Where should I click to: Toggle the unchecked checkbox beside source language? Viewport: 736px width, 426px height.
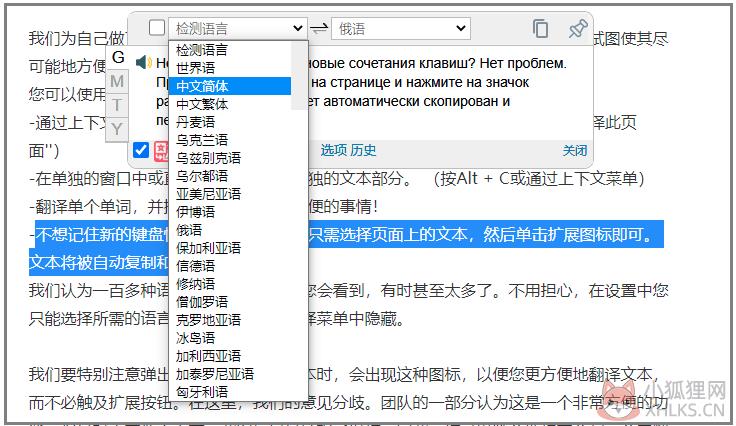157,28
